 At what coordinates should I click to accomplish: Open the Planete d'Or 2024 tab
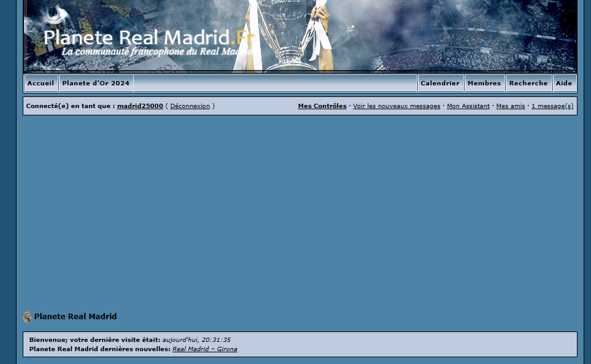[96, 83]
